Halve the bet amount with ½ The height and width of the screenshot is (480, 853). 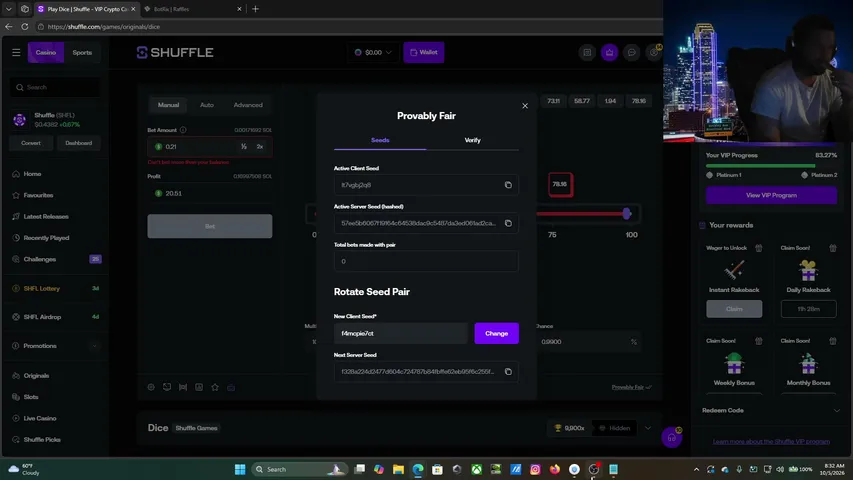[244, 147]
